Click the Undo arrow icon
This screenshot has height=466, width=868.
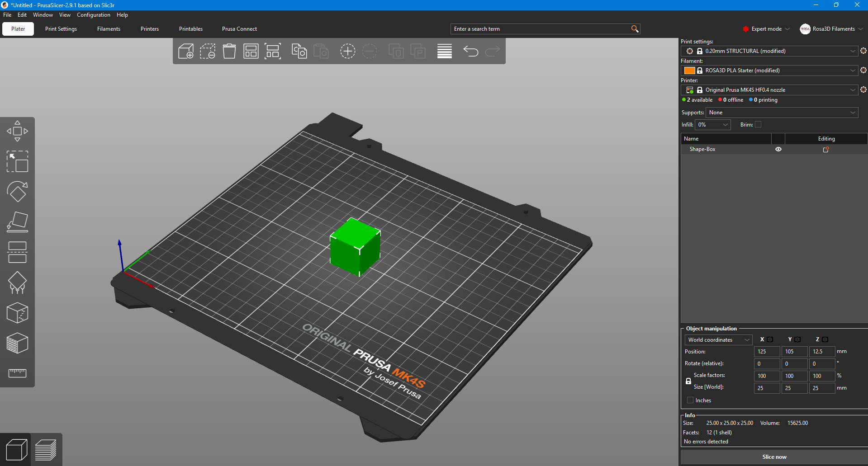click(x=471, y=51)
